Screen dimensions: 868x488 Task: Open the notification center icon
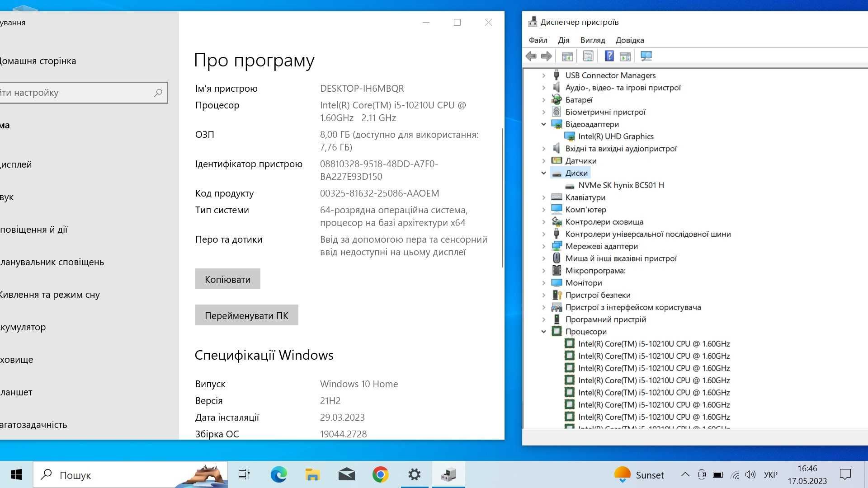[845, 474]
